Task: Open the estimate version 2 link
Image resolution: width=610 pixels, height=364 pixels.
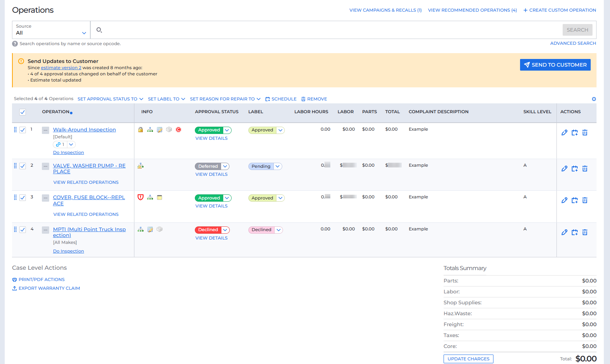Action: click(61, 68)
